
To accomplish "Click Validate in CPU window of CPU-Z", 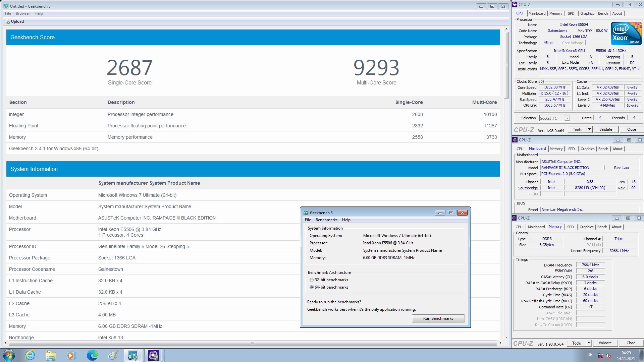I will [x=605, y=129].
